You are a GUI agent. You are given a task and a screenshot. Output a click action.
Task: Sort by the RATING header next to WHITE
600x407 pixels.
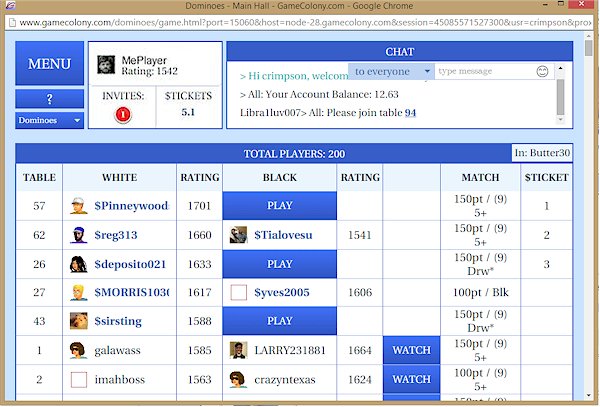pyautogui.click(x=200, y=177)
